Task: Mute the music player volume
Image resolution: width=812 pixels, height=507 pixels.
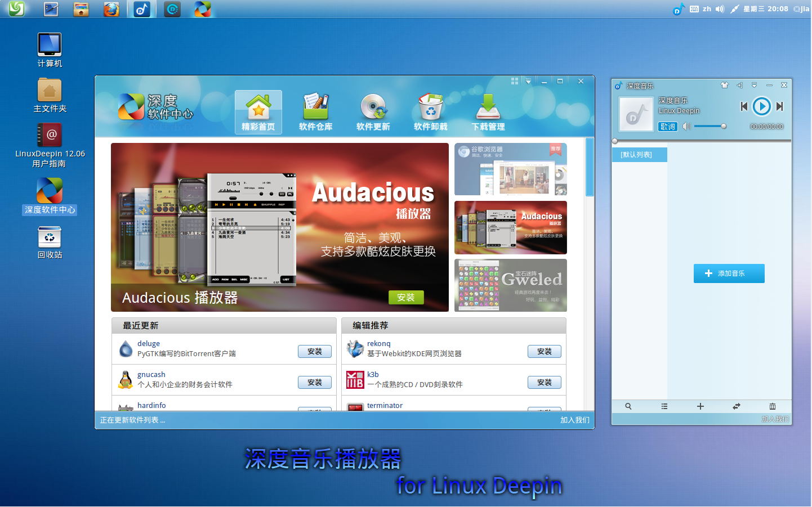Action: point(686,127)
